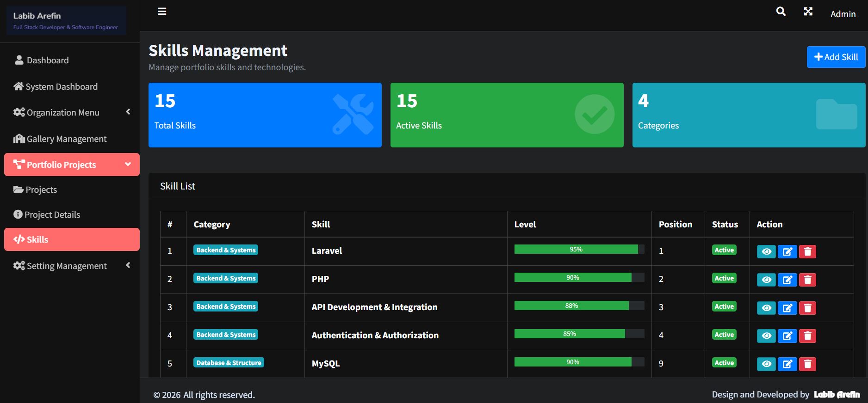Toggle fullscreen with the expand icon

click(808, 12)
